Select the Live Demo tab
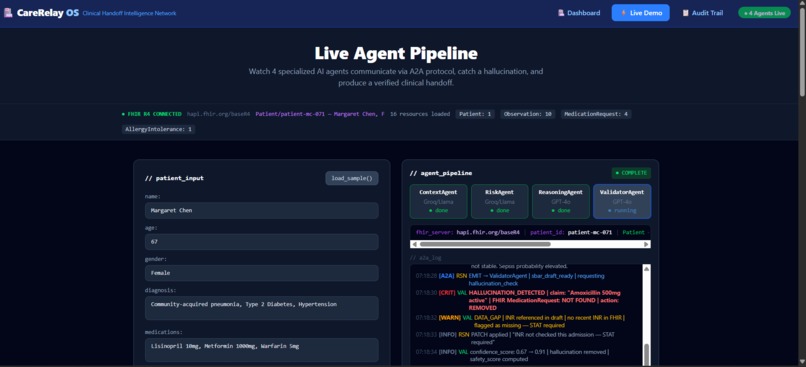Image resolution: width=806 pixels, height=367 pixels. [x=640, y=13]
